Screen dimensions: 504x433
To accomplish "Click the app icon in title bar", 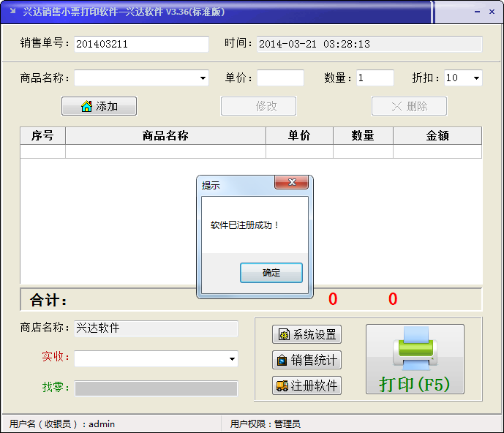I will pyautogui.click(x=12, y=12).
